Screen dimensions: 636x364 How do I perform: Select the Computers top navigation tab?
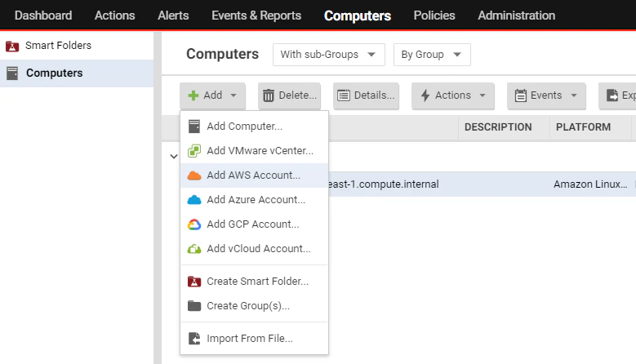(358, 16)
